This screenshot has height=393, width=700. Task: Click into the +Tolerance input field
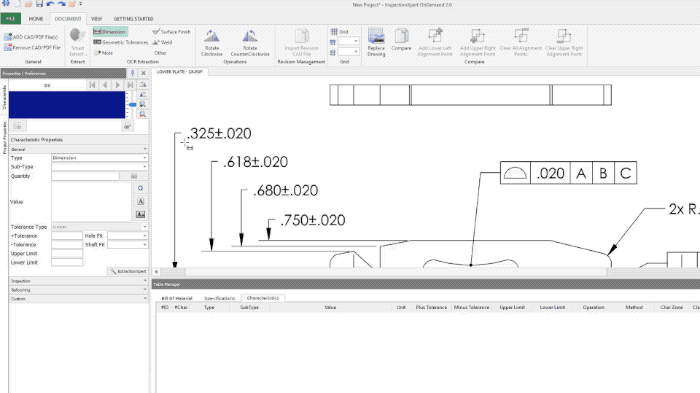tap(67, 236)
